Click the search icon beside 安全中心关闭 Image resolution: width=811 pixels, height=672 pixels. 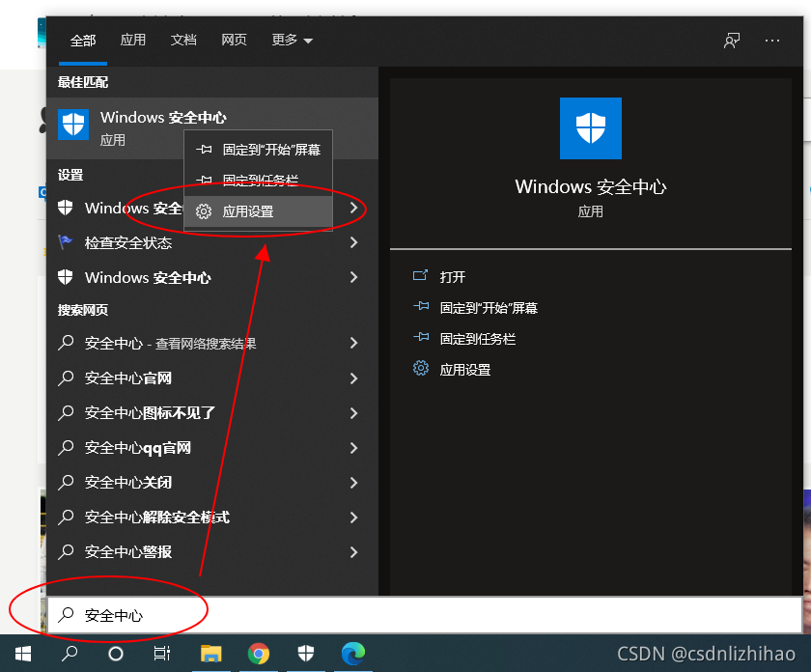pos(66,482)
